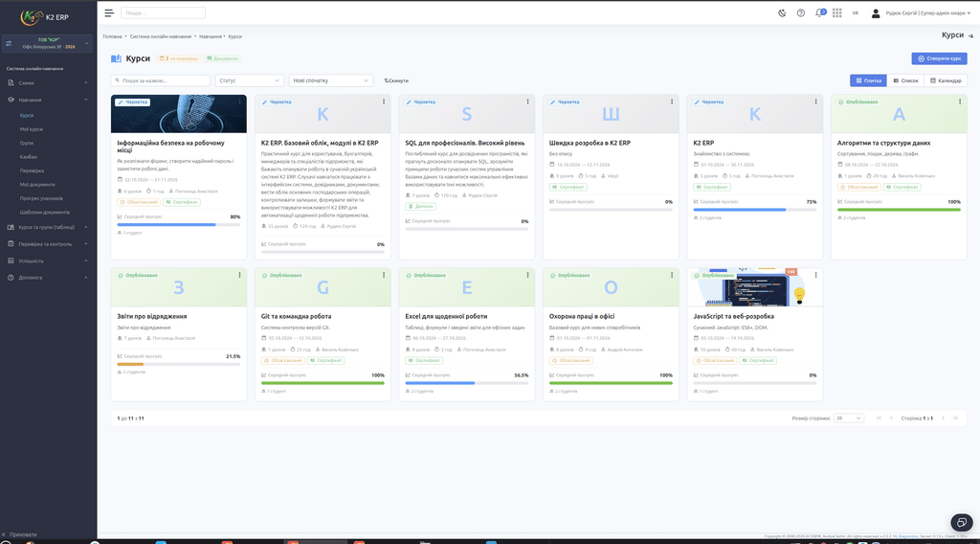Open the company switcher ТОВ "К2Р"
980x544 pixels.
48,43
